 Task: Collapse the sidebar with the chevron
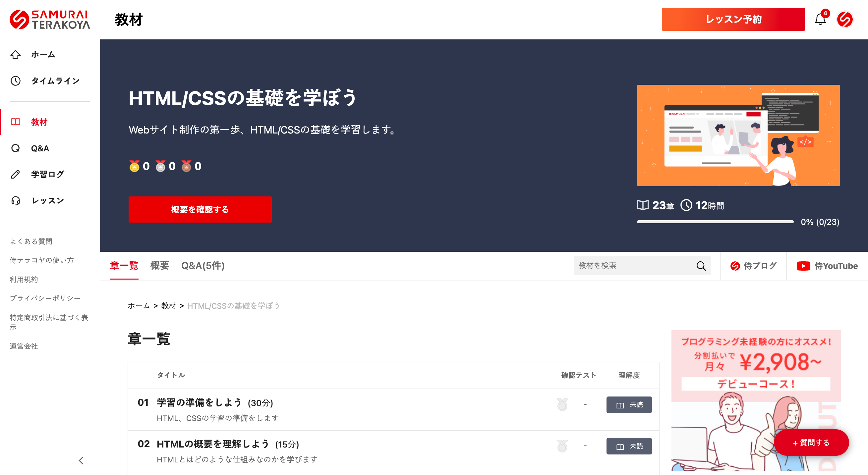pyautogui.click(x=81, y=460)
